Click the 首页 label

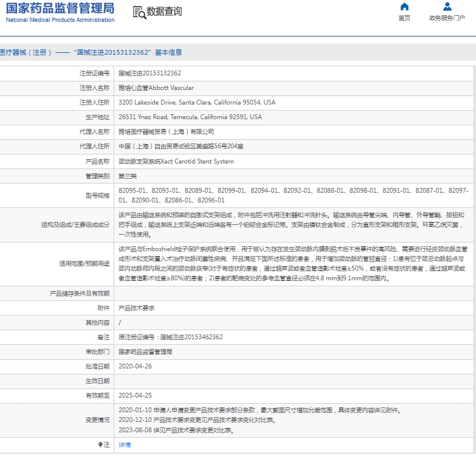click(x=404, y=18)
